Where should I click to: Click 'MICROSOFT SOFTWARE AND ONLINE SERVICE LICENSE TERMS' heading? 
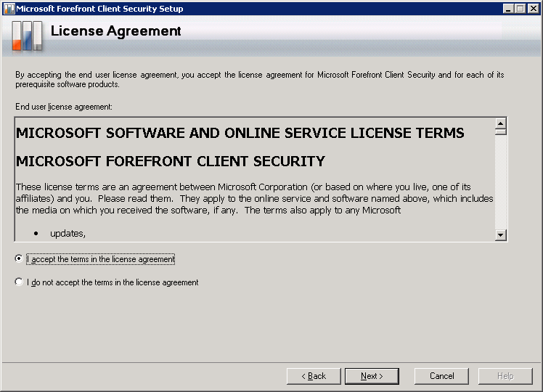(240, 133)
